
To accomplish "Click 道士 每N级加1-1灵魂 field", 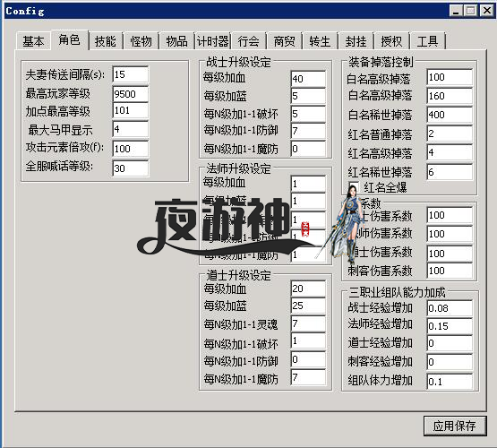I will click(x=308, y=323).
